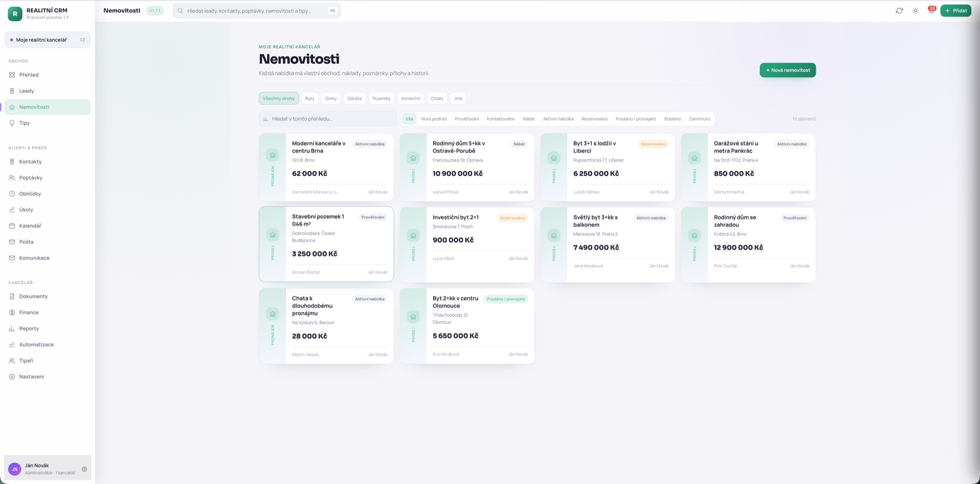This screenshot has width=980, height=484.
Task: Open the Stavební pozemek 1 046 m² card
Action: point(326,244)
